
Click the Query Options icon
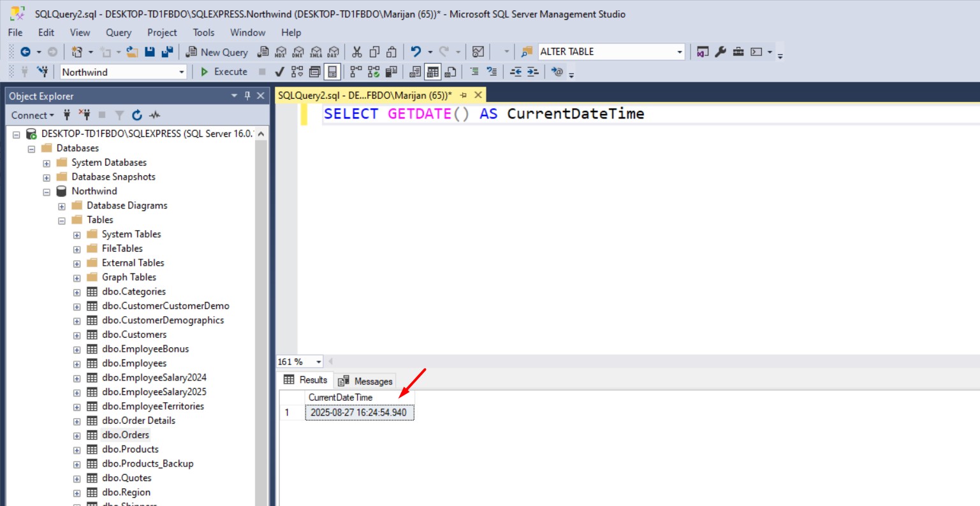pyautogui.click(x=315, y=72)
